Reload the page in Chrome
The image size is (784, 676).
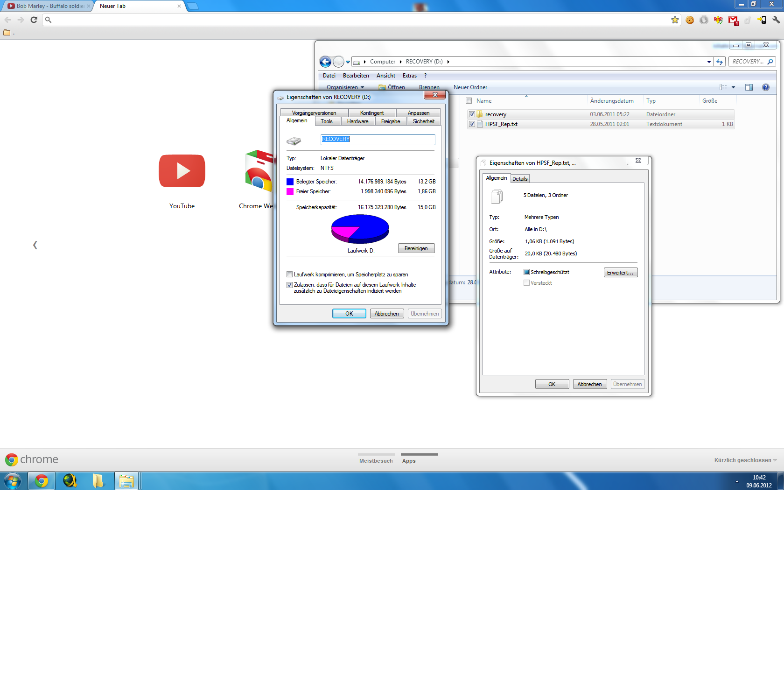(34, 20)
